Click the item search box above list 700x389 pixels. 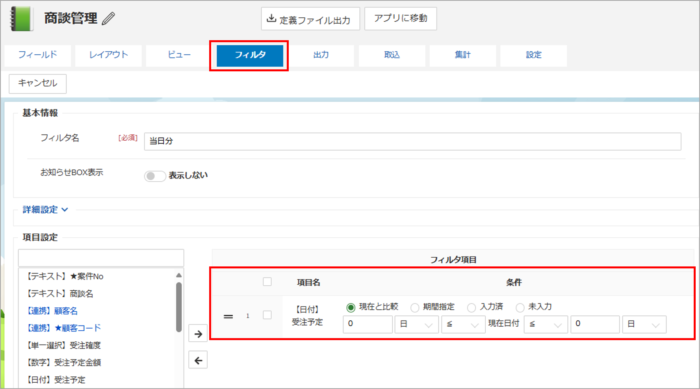(x=101, y=258)
